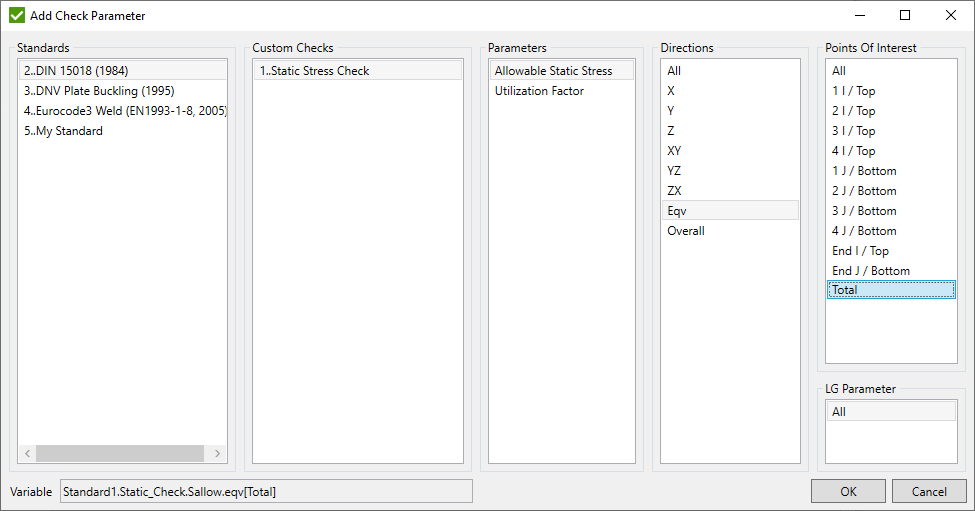Choose Allowable Static Stress parameter
Viewport: 975px width, 511px height.
(x=553, y=71)
